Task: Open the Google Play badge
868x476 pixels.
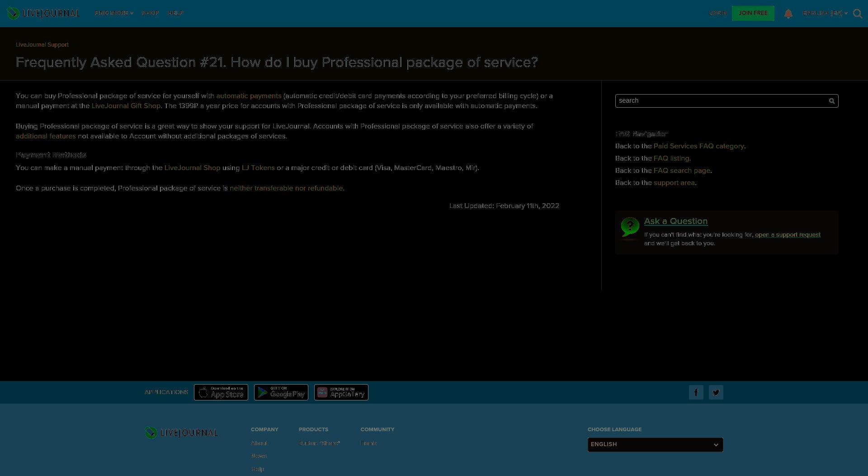Action: 281,392
